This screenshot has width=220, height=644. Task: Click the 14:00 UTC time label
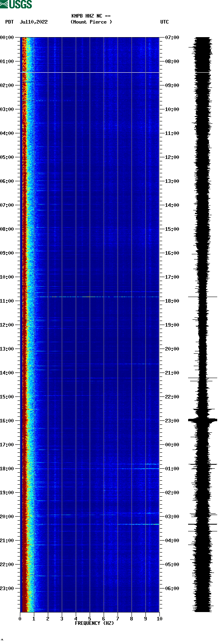172,205
